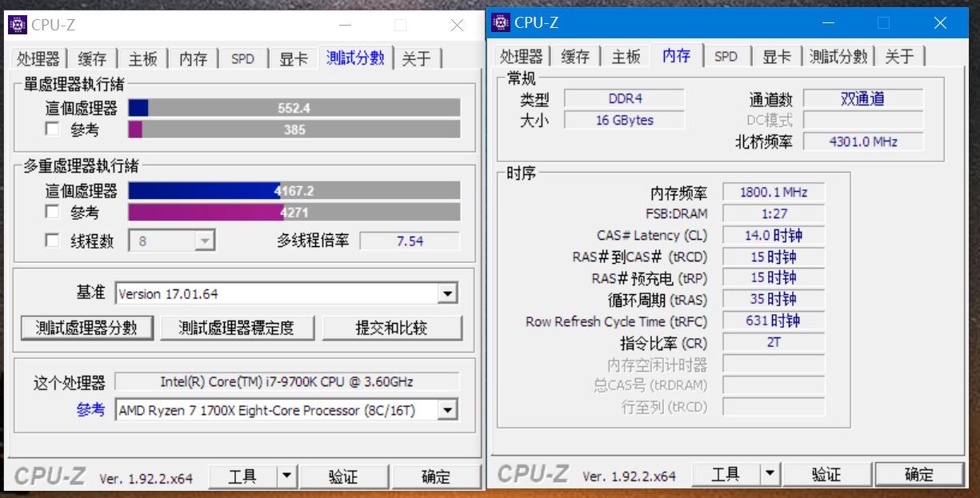The image size is (980, 498).
Task: Switch to the 关于 tab in the right window
Action: [900, 56]
